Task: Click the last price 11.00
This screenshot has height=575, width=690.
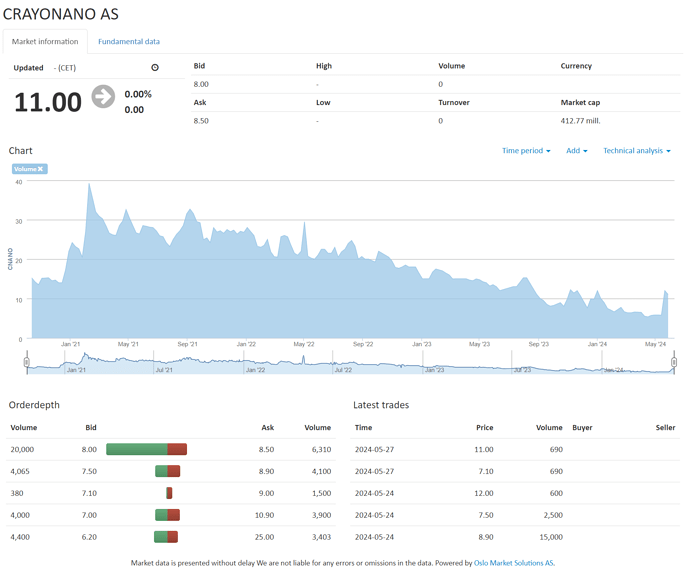Action: 48,102
